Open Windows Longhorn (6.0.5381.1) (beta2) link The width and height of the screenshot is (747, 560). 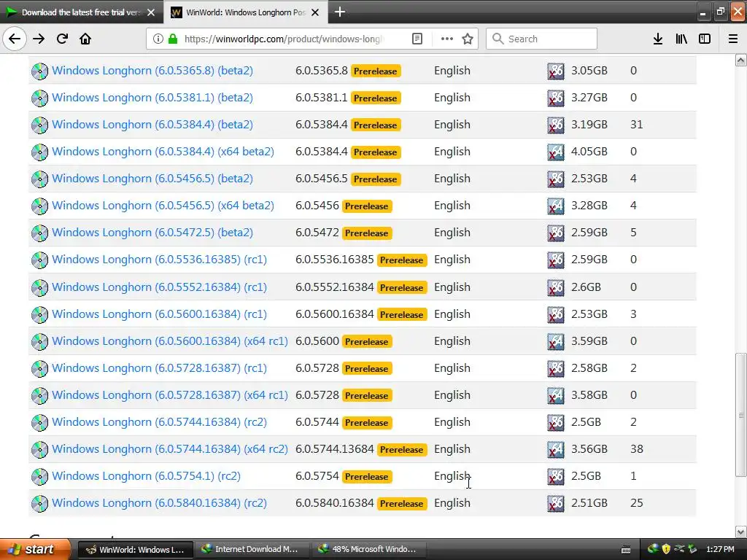tap(152, 98)
